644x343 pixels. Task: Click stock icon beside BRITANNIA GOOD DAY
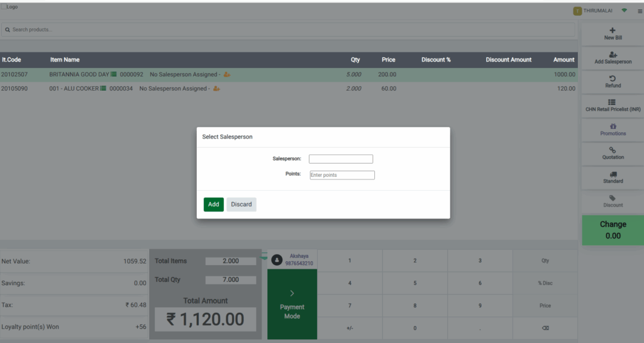click(x=114, y=74)
